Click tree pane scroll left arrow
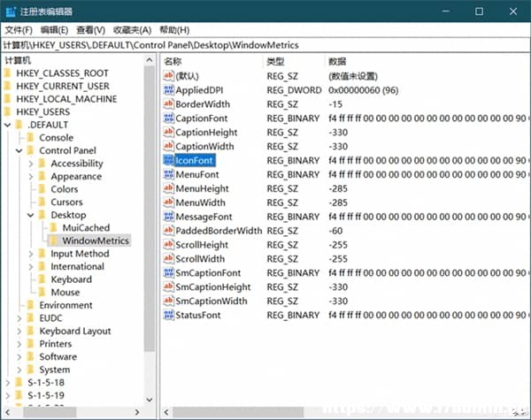 (x=8, y=412)
